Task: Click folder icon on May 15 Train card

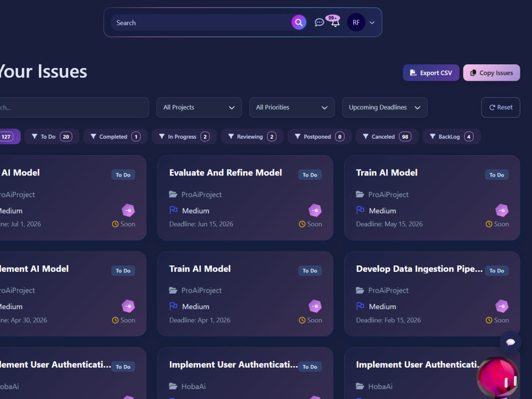Action: click(x=360, y=194)
